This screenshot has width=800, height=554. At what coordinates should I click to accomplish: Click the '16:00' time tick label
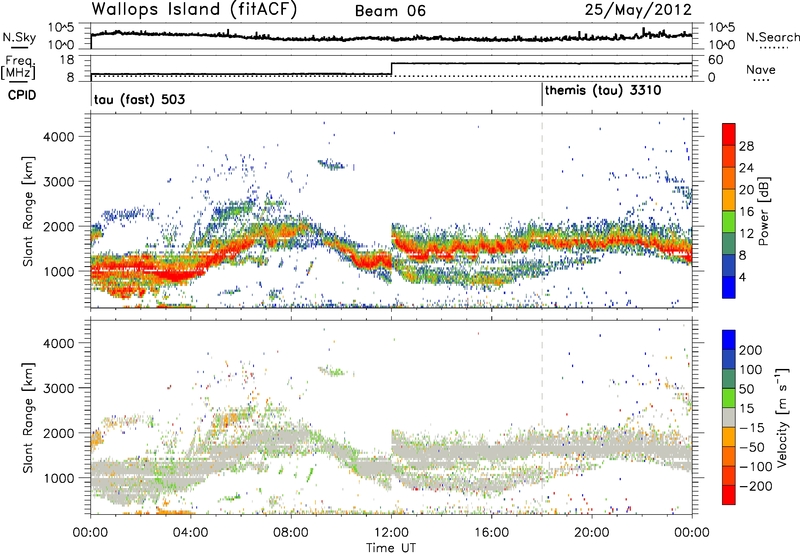(491, 533)
